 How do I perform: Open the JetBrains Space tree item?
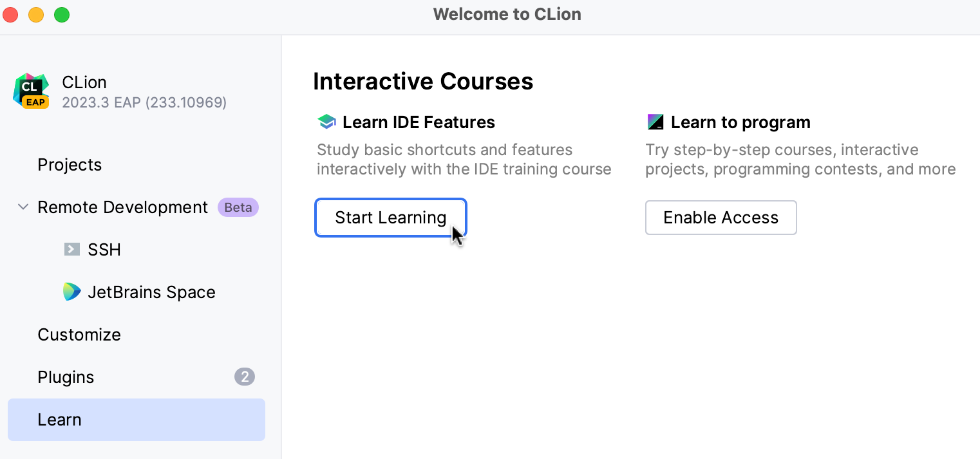(151, 292)
